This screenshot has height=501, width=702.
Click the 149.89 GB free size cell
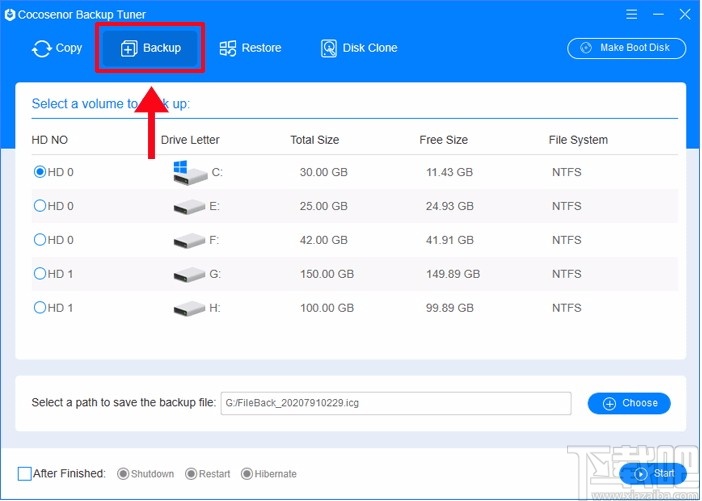pyautogui.click(x=453, y=274)
